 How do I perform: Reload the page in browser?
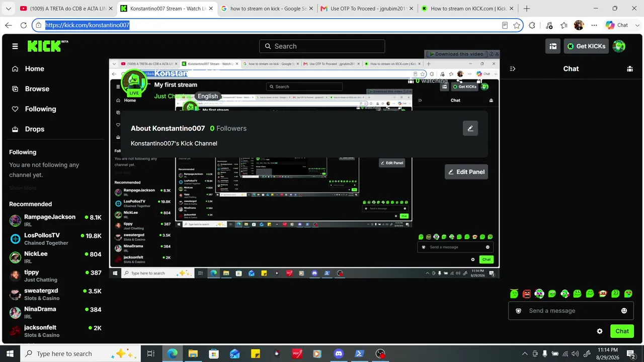(24, 25)
